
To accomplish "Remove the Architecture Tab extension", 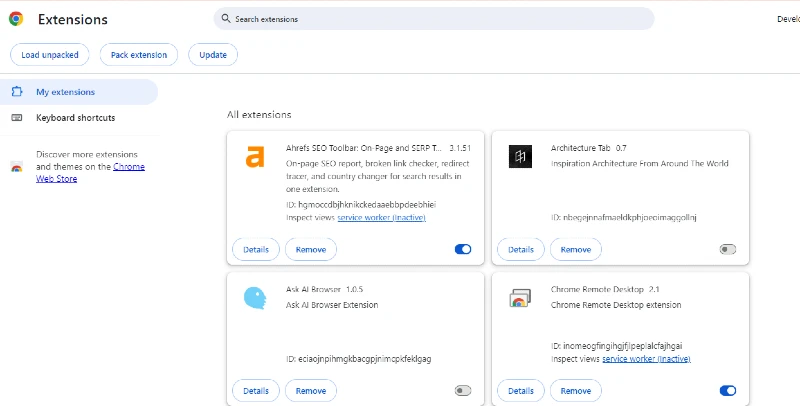I will [x=576, y=249].
